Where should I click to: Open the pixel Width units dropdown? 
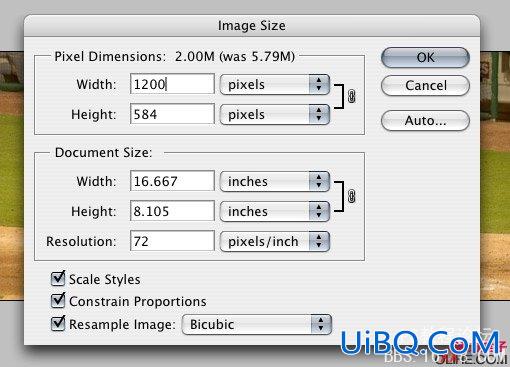point(275,84)
